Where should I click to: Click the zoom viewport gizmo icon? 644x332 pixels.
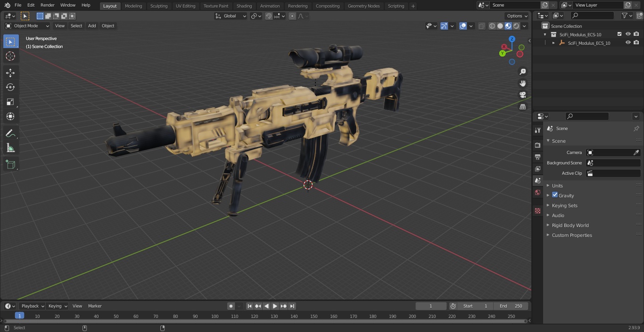[522, 72]
